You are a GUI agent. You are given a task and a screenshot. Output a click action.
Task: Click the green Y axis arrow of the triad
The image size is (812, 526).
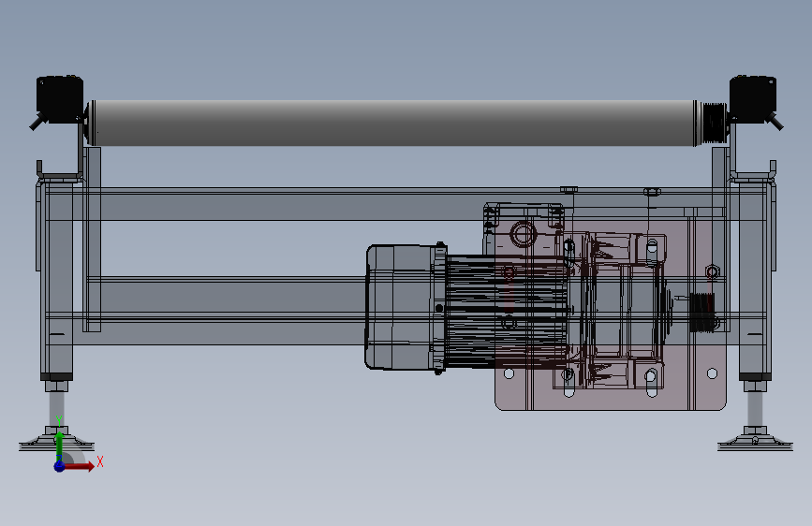point(59,446)
